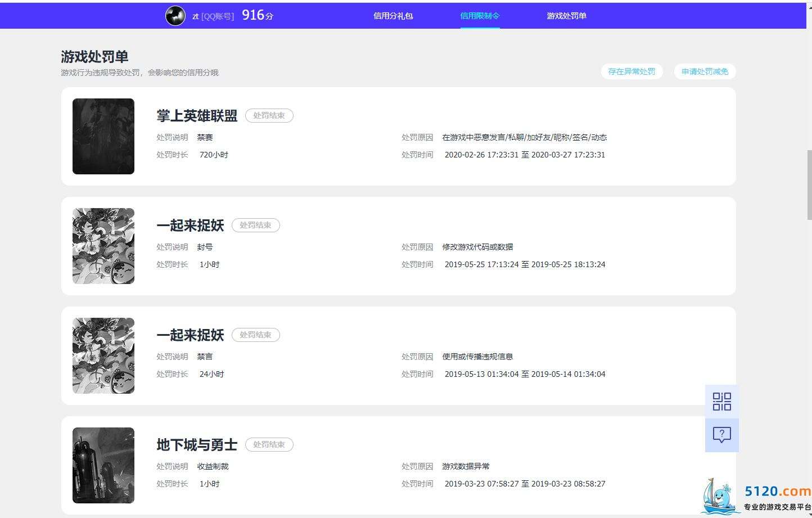Viewport: 812px width, 518px height.
Task: Click the 存在异常处罚 button
Action: [x=631, y=71]
